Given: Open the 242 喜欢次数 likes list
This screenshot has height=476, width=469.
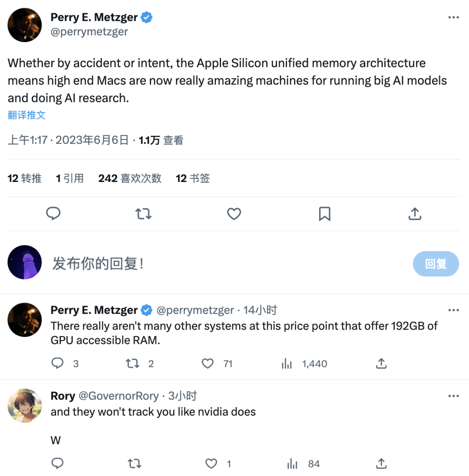Looking at the screenshot, I should [129, 178].
